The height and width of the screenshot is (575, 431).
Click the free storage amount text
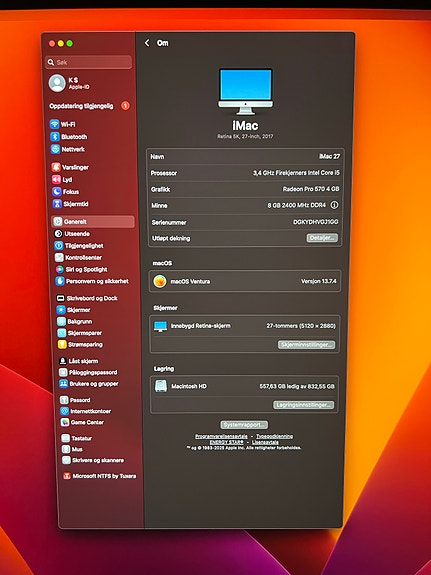(297, 386)
